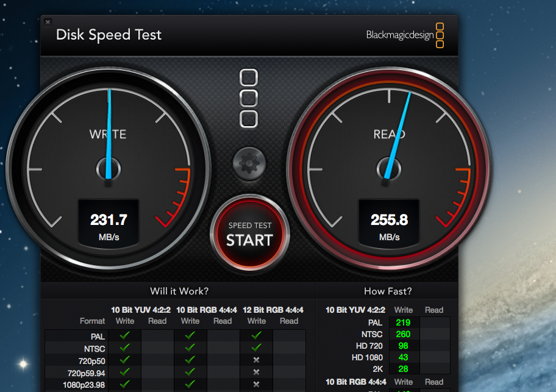Click the 'How Fast?' heading

(388, 291)
